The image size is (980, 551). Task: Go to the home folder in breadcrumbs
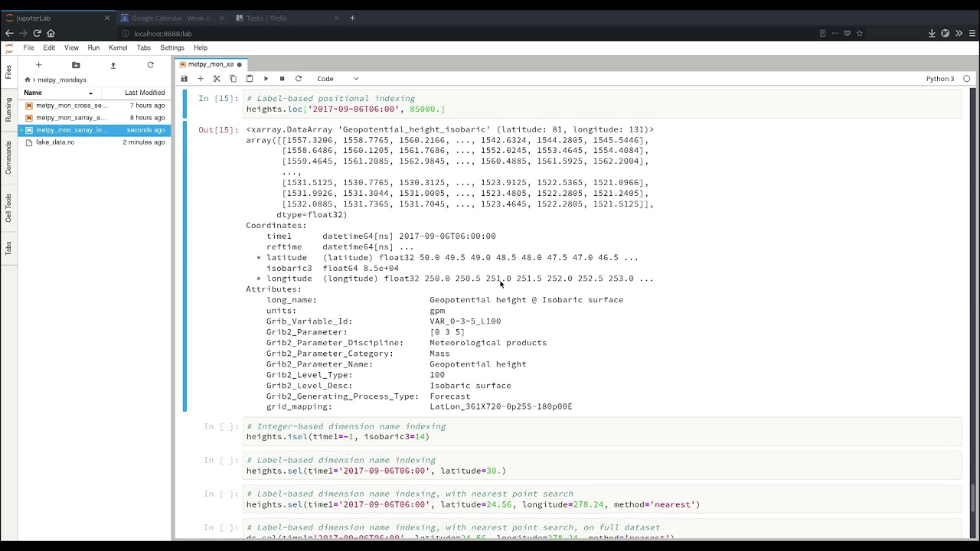28,80
